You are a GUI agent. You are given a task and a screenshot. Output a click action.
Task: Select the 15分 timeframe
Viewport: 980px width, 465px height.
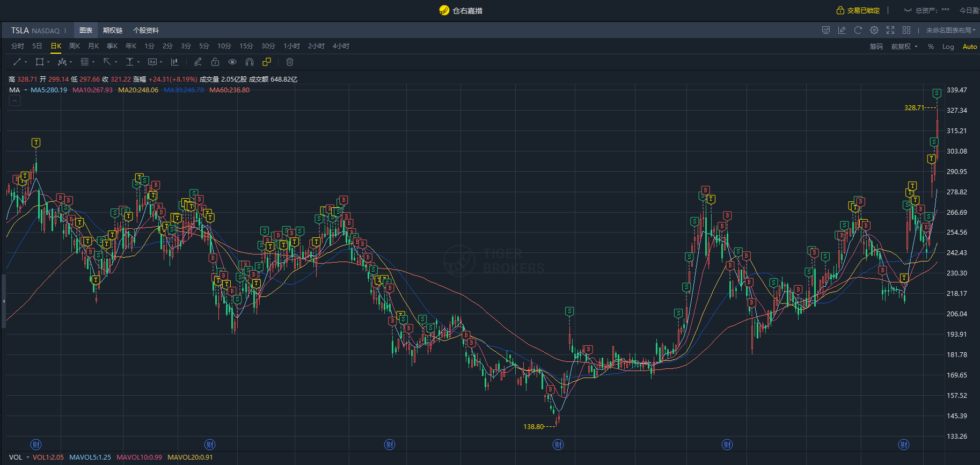click(246, 46)
